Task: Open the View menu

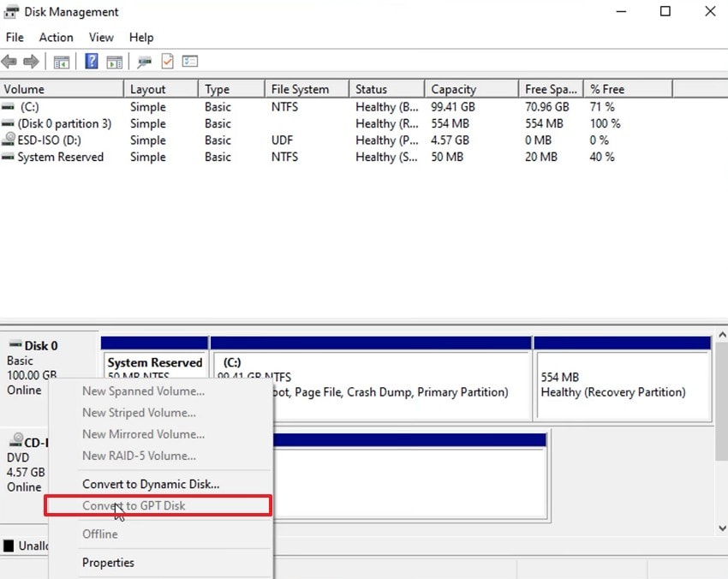Action: click(x=101, y=37)
